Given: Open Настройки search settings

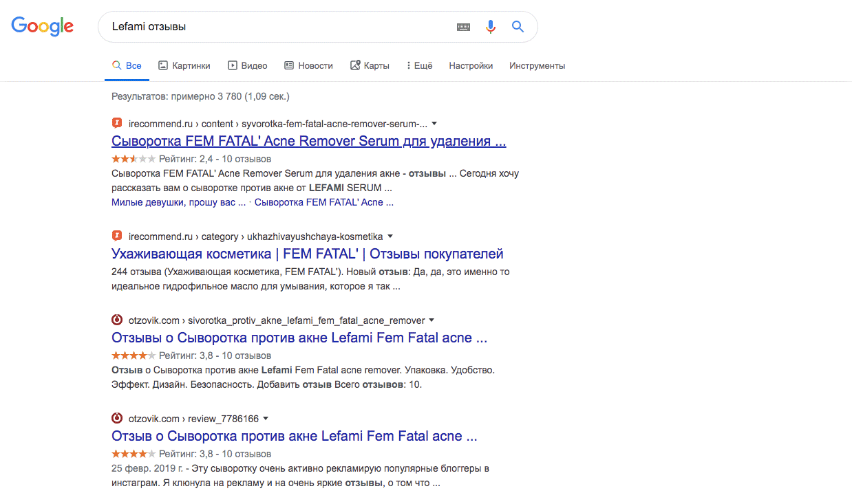Looking at the screenshot, I should (x=471, y=65).
